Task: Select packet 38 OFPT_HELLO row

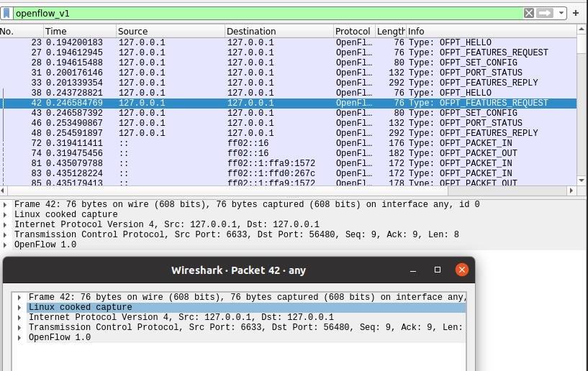Action: pos(288,93)
